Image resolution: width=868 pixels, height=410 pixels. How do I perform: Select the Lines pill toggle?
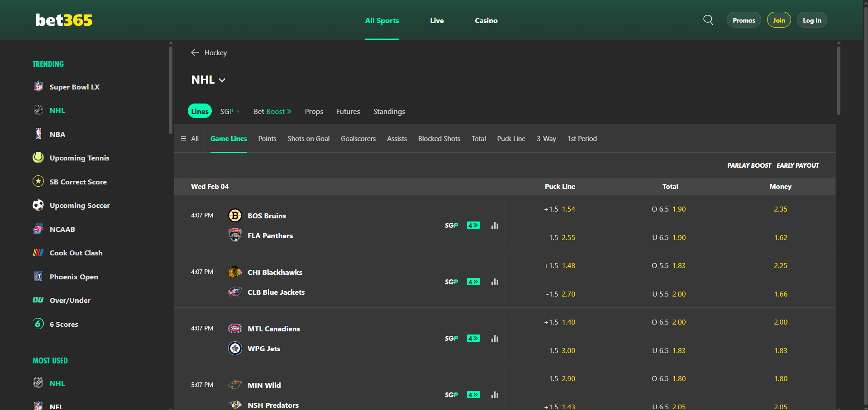199,111
